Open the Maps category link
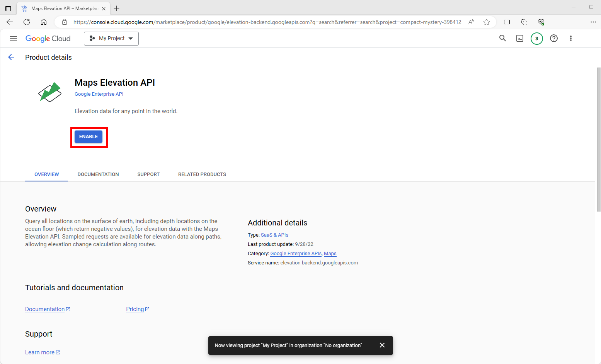Image resolution: width=601 pixels, height=364 pixels. pyautogui.click(x=330, y=254)
